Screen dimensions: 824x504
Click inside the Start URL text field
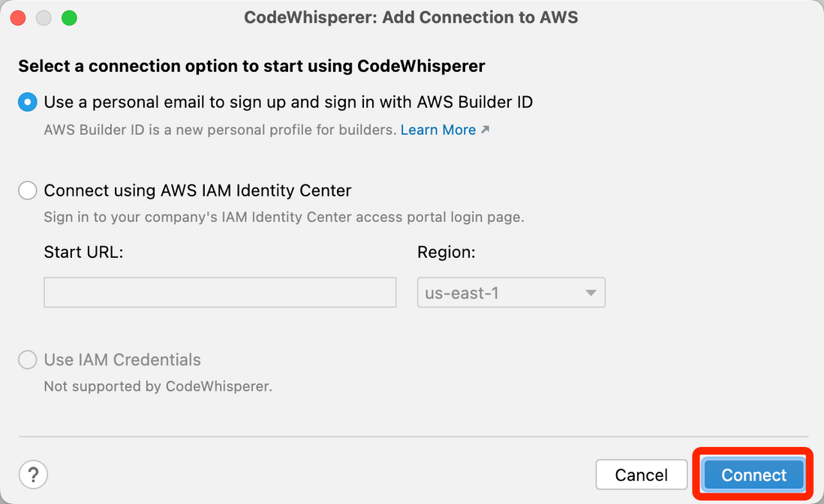click(220, 292)
